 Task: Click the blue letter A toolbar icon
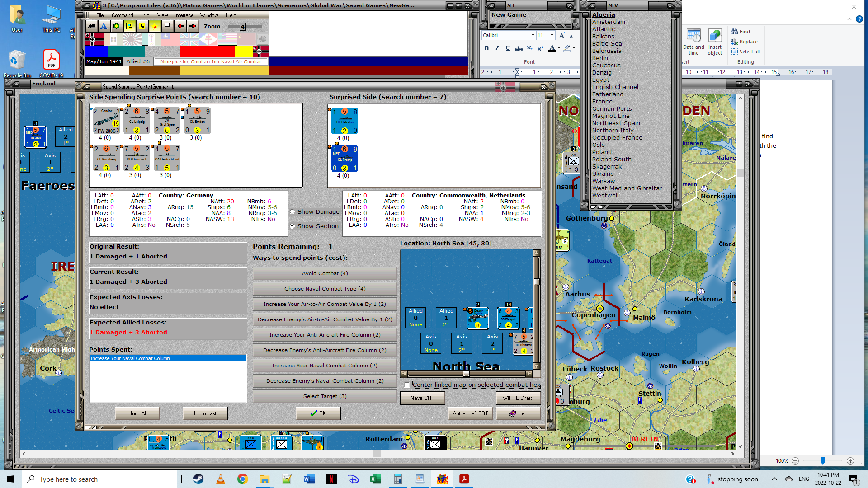pyautogui.click(x=104, y=26)
